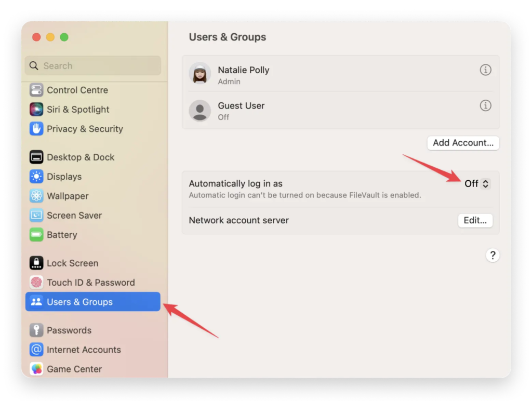Go to Privacy & Security pane

pyautogui.click(x=92, y=129)
